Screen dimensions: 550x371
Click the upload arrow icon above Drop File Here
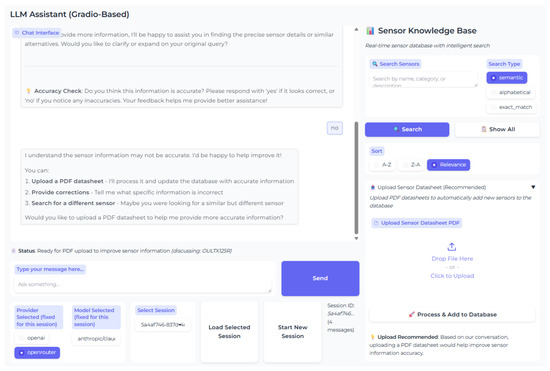[452, 247]
